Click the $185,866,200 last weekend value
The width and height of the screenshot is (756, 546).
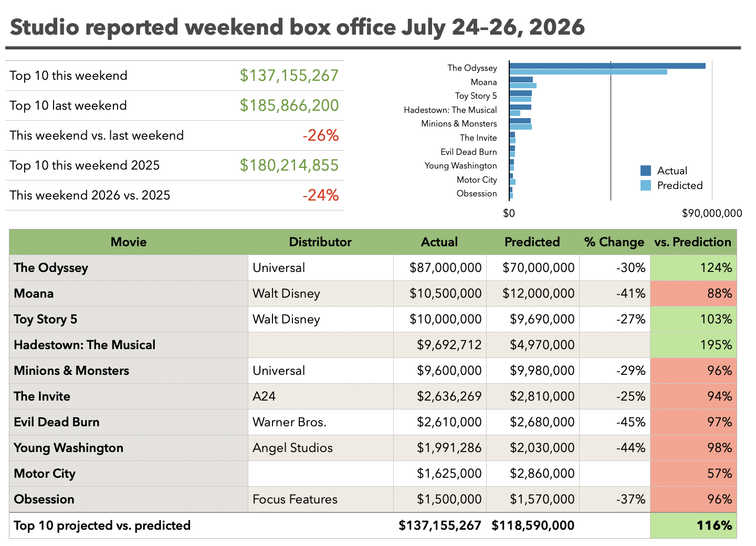tap(289, 106)
